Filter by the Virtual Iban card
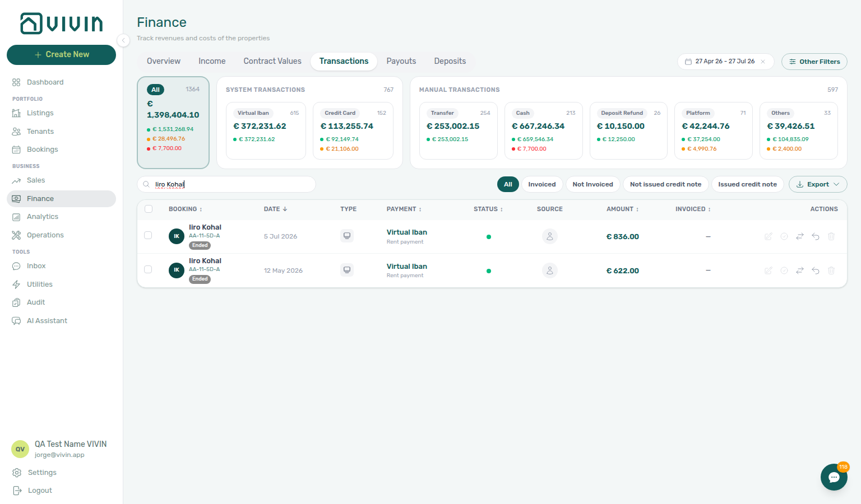 click(x=266, y=130)
